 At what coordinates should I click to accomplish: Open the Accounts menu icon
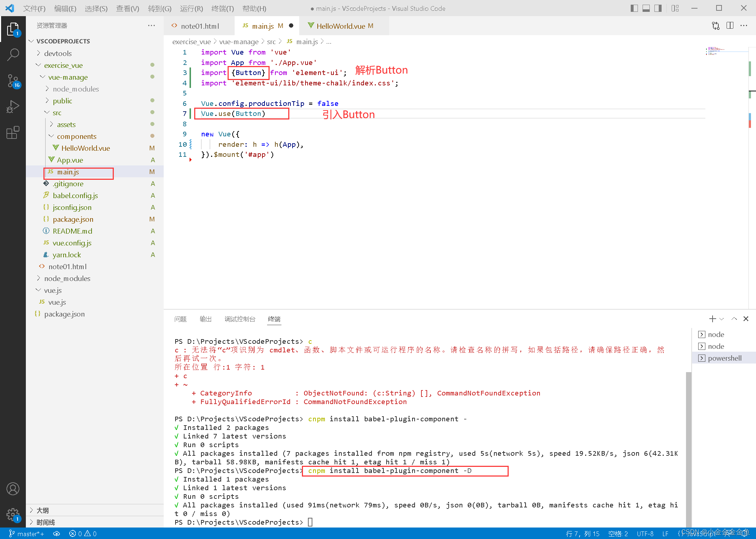pyautogui.click(x=13, y=489)
